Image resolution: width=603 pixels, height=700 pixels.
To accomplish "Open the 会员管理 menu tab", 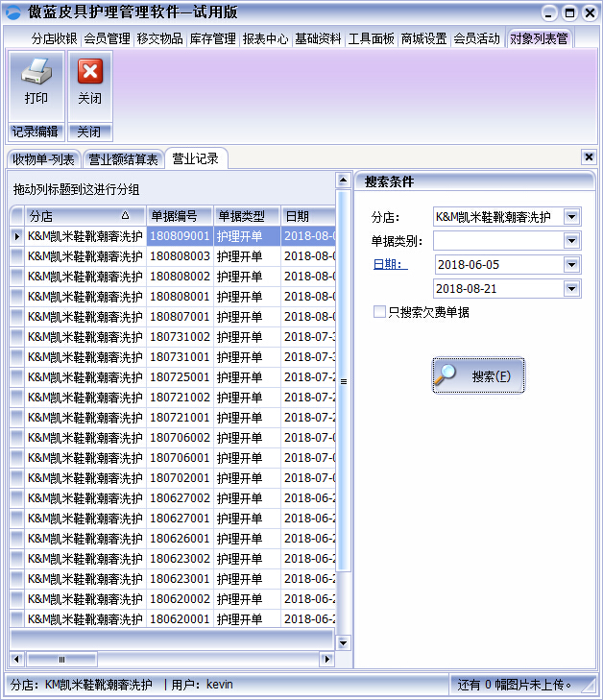I will [x=107, y=38].
